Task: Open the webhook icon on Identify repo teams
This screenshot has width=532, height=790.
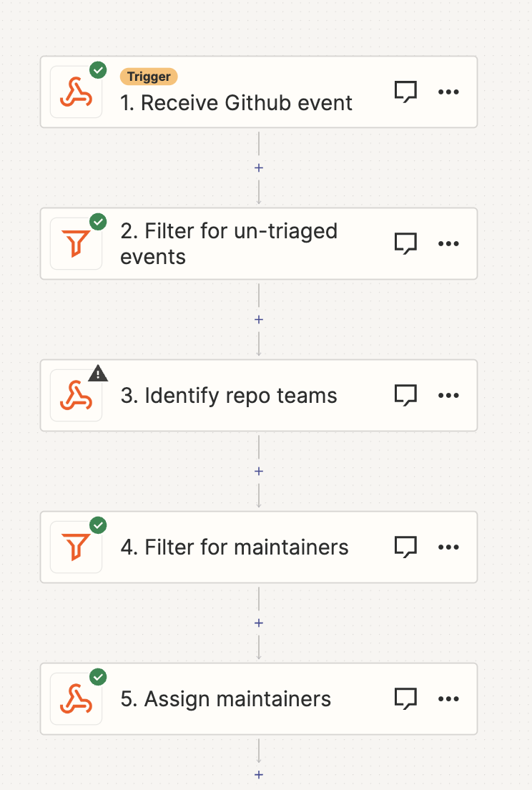Action: point(76,395)
